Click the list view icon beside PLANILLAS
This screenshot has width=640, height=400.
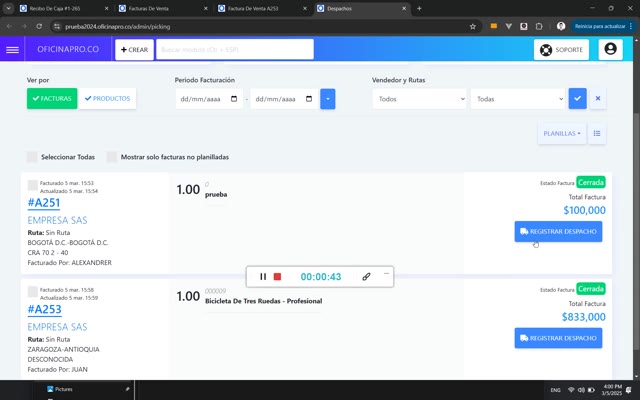pyautogui.click(x=597, y=133)
